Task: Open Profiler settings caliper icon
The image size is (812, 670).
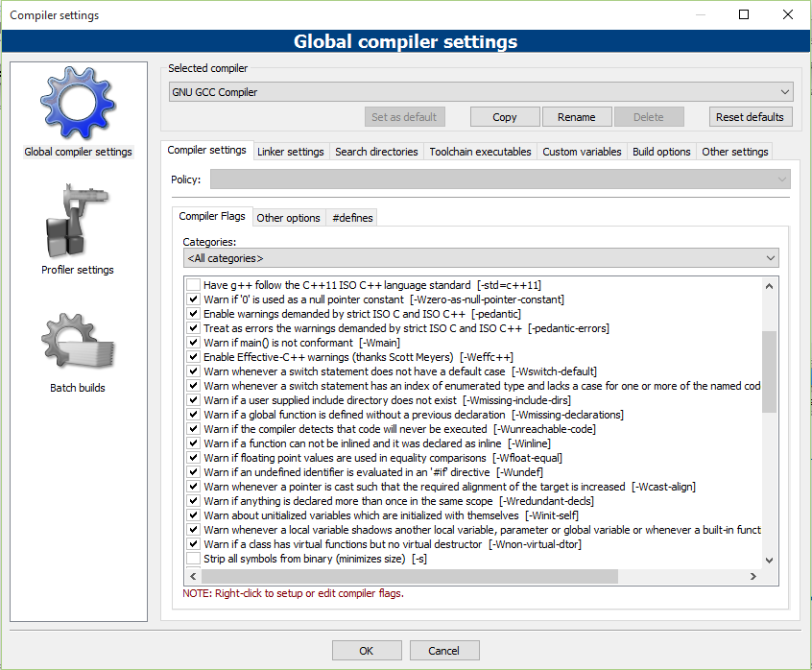Action: click(x=78, y=221)
